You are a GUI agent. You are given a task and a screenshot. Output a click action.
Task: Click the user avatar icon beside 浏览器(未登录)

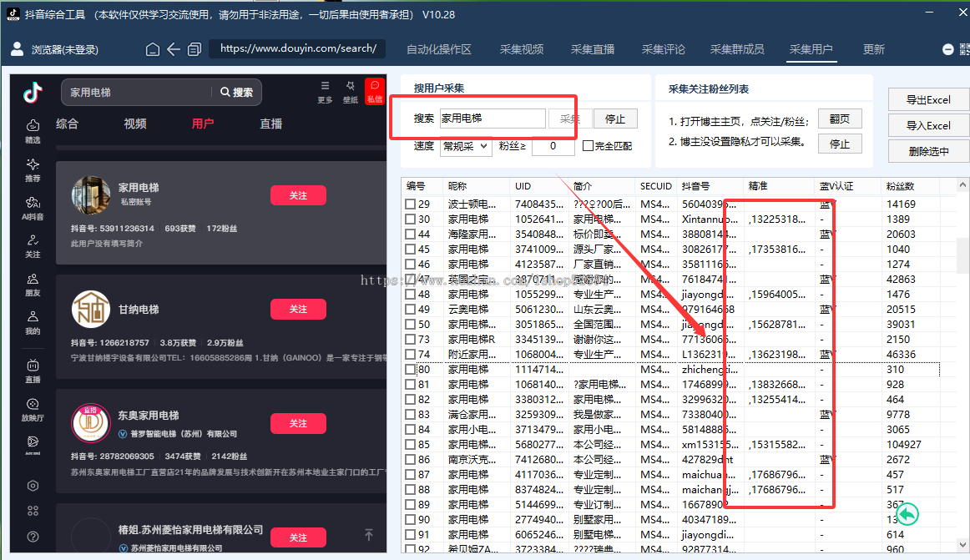click(x=18, y=49)
